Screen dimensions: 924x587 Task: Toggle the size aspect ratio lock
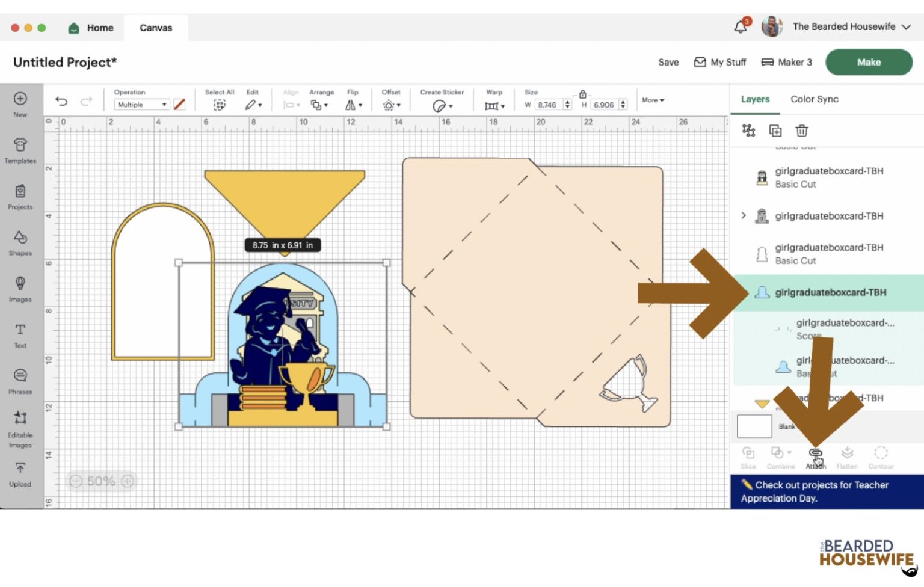[x=582, y=94]
